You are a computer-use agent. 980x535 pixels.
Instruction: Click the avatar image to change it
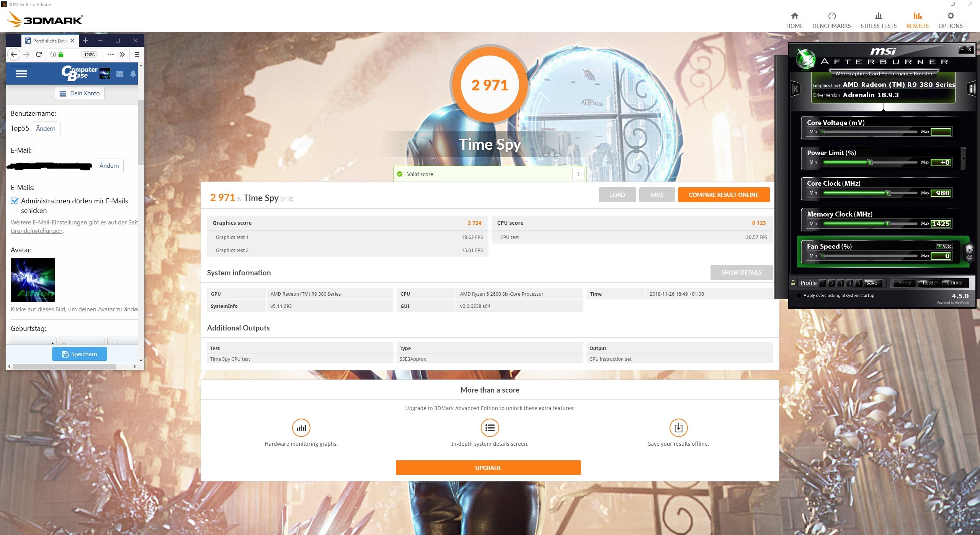[33, 280]
